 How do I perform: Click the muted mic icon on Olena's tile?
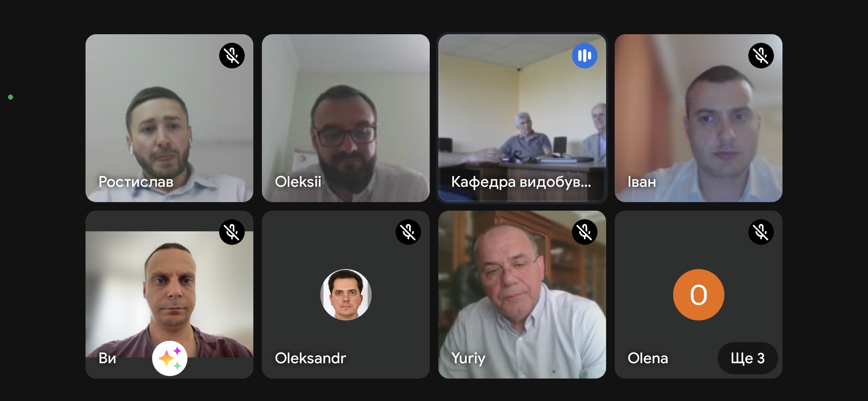pyautogui.click(x=761, y=232)
